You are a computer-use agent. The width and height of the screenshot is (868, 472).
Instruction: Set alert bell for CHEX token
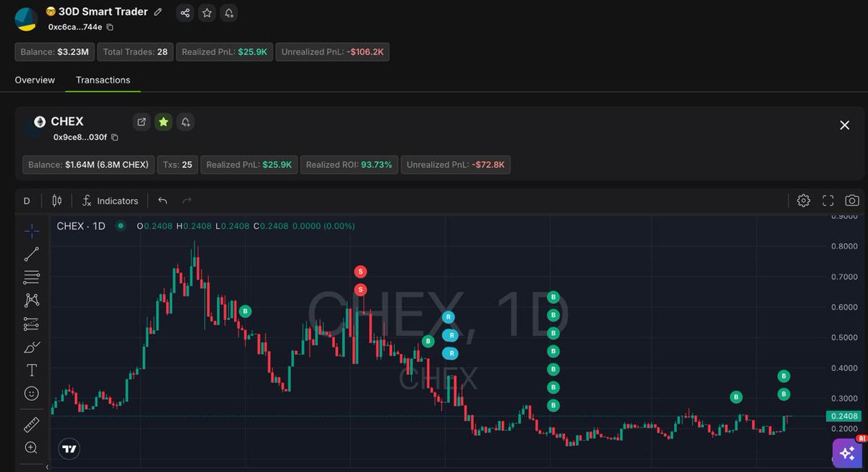click(185, 122)
